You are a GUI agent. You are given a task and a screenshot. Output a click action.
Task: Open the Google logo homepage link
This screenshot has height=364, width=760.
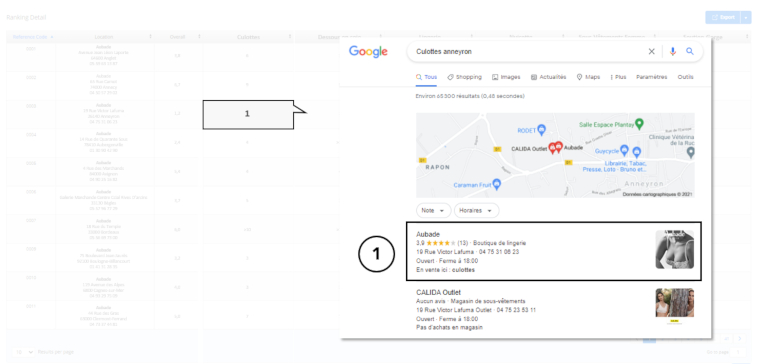pos(368,51)
